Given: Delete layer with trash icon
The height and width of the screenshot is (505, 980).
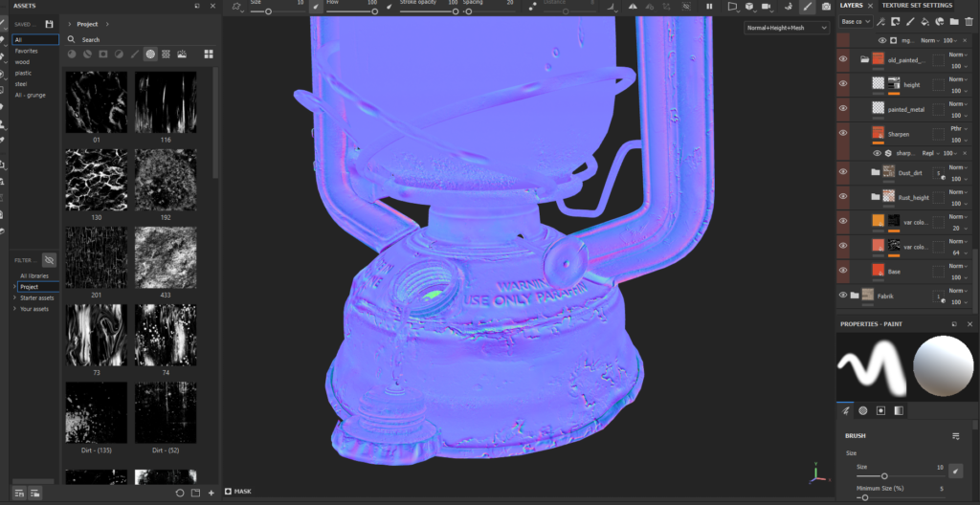Looking at the screenshot, I should [x=969, y=22].
